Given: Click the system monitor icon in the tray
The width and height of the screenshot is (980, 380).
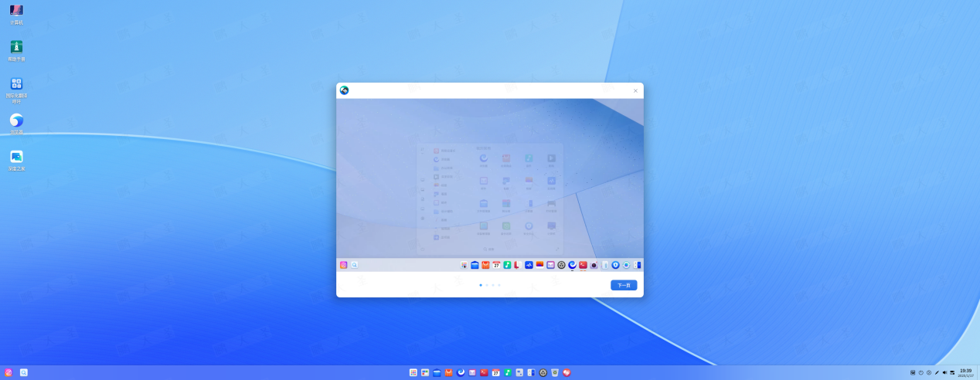Looking at the screenshot, I should (913, 372).
